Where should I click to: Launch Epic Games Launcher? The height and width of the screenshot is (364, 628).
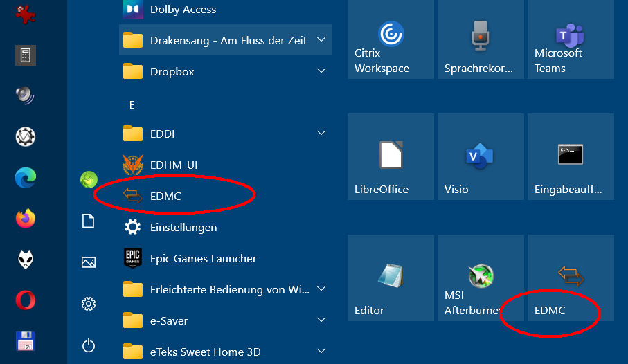[x=226, y=258]
